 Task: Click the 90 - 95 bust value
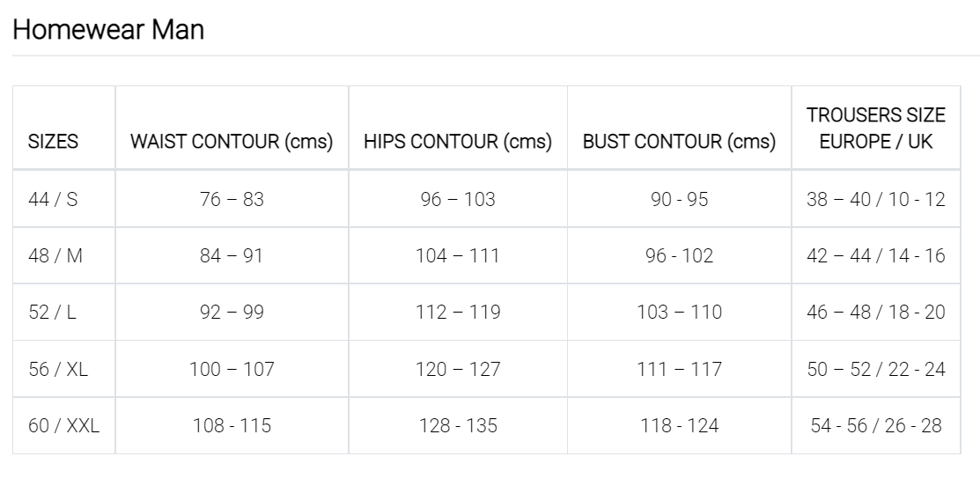click(679, 199)
